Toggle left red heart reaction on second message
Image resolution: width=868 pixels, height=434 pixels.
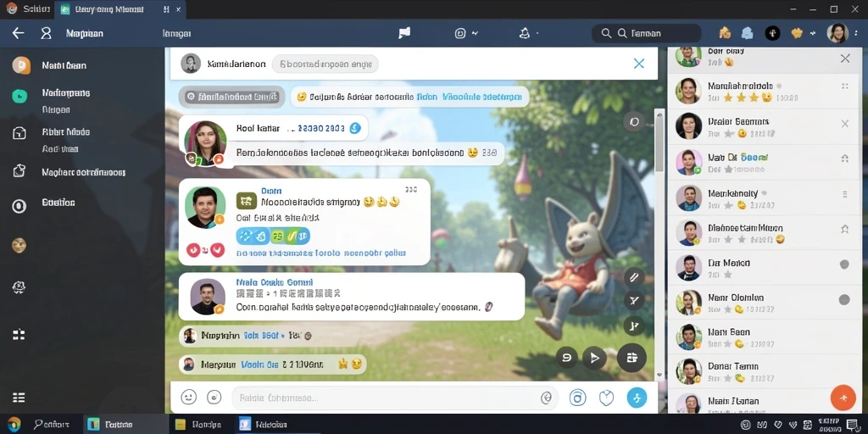click(193, 250)
